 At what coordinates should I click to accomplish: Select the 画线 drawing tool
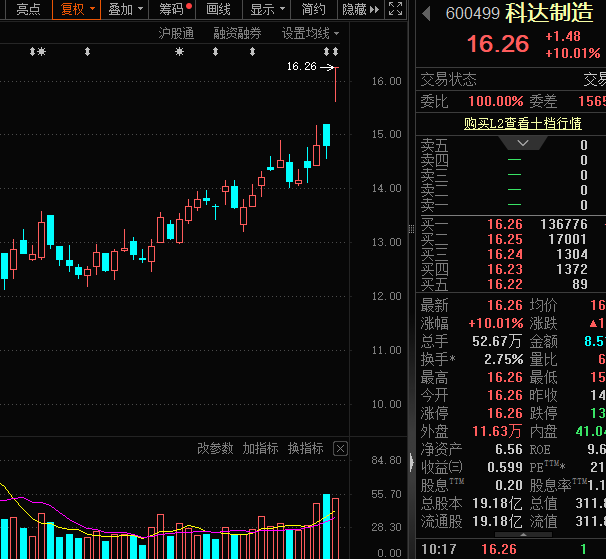coord(218,9)
